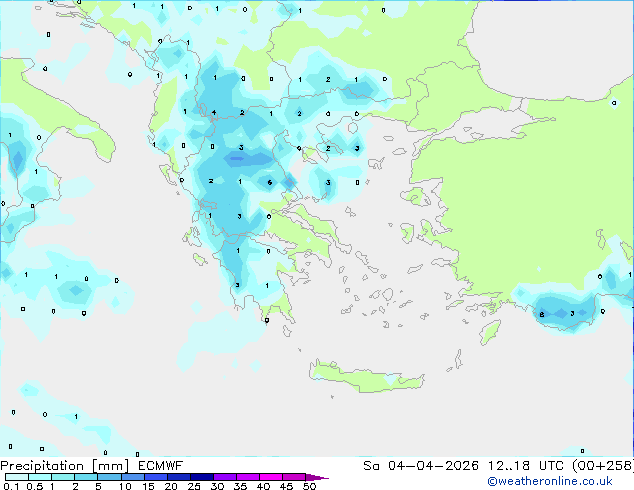Click the '45' legend scale label
Image resolution: width=634 pixels, height=490 pixels.
click(286, 486)
